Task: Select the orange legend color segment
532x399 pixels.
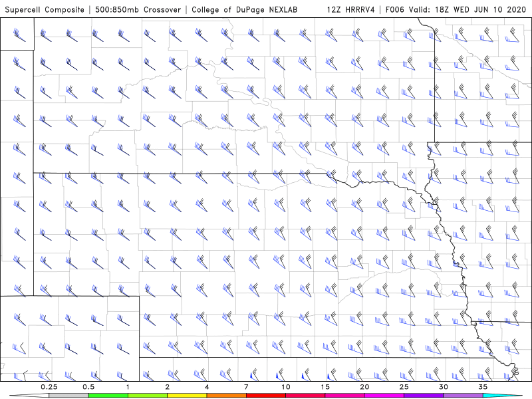Action: click(226, 396)
